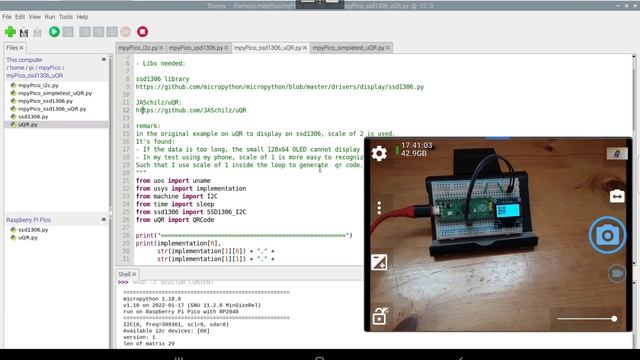Adjust the camera zoom slider
This screenshot has width=640, height=360.
tap(587, 319)
